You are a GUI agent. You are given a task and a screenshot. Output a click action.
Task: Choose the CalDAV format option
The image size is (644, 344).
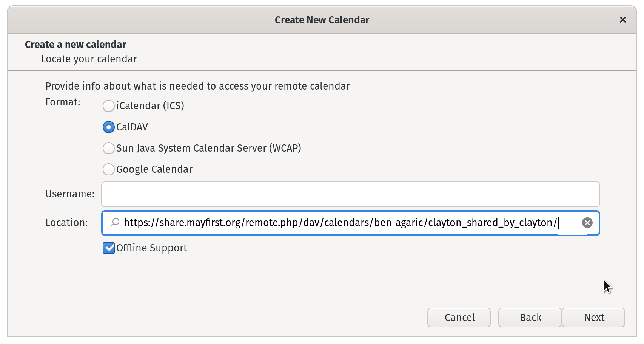pos(109,127)
